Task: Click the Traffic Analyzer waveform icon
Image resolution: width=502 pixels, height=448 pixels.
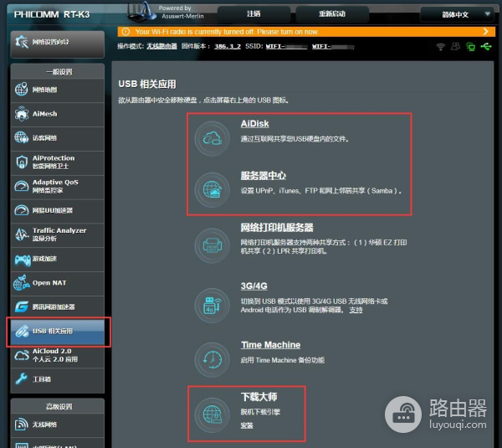Action: tap(22, 234)
